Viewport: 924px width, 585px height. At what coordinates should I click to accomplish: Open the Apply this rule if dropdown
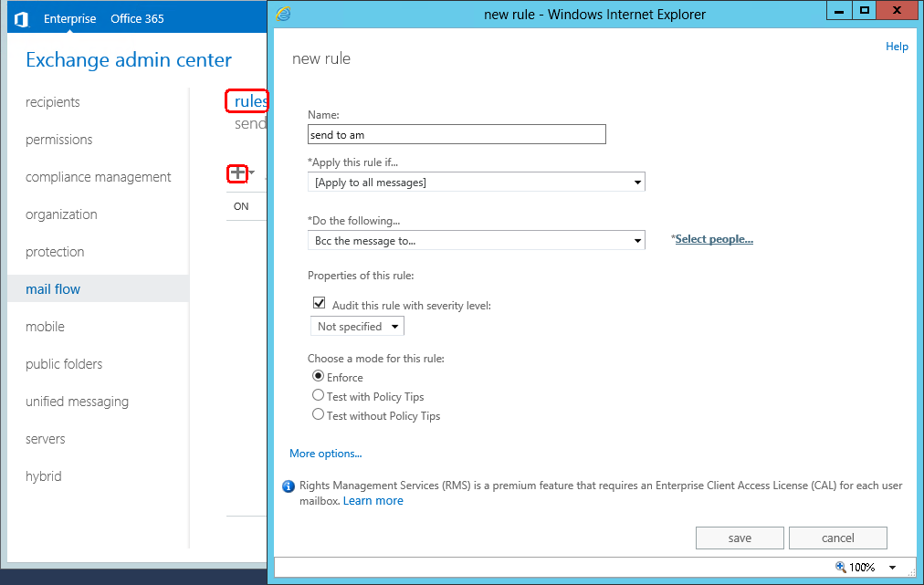click(x=476, y=182)
